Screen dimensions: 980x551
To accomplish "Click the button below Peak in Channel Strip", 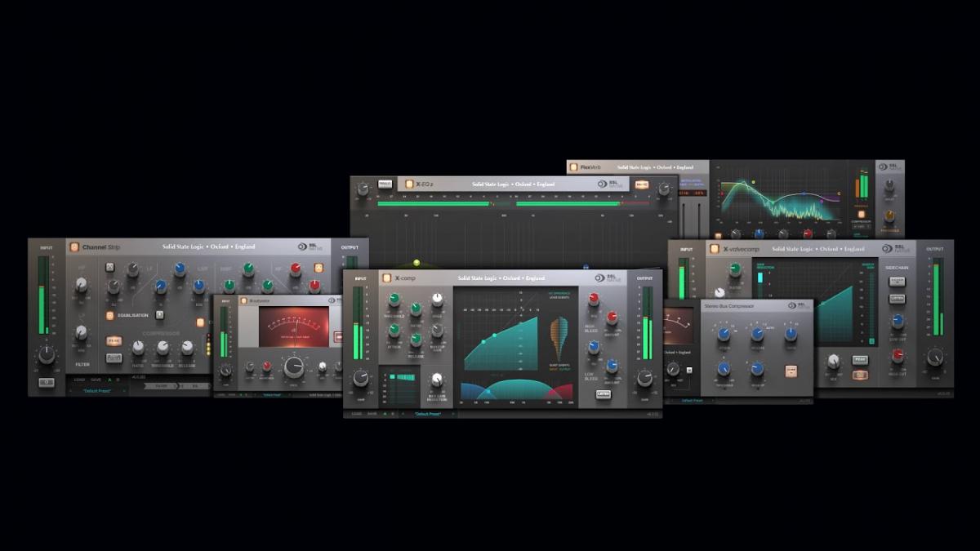I will pyautogui.click(x=114, y=358).
